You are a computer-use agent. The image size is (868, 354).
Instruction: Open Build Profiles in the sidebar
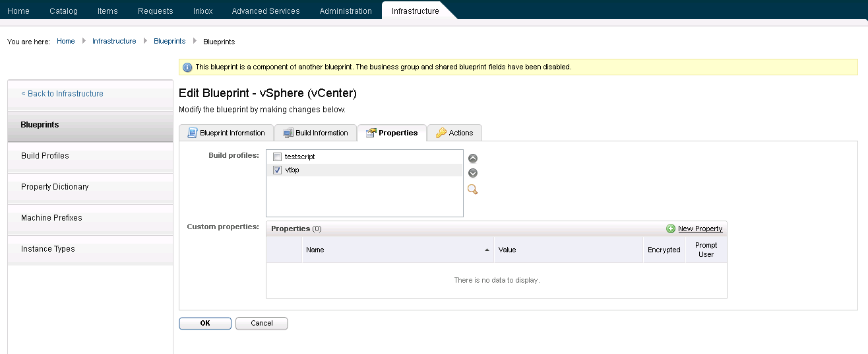click(x=90, y=156)
